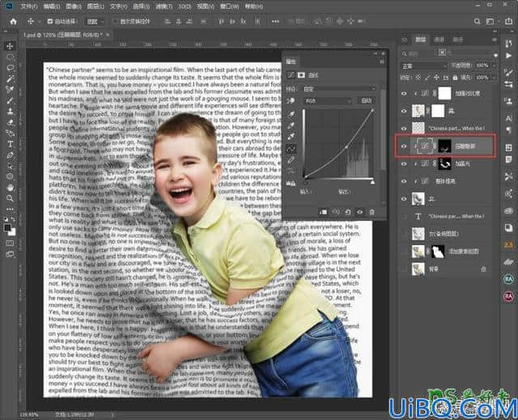The image size is (518, 420).
Task: Open the 窗口(W) menu
Action: click(x=230, y=6)
